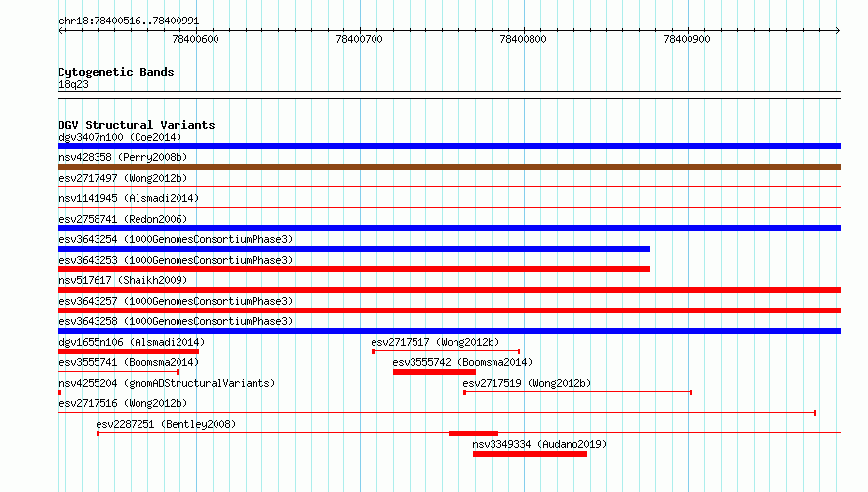Open variant label nsv517617 (Shaikh2009)
868x492 pixels.
click(123, 280)
